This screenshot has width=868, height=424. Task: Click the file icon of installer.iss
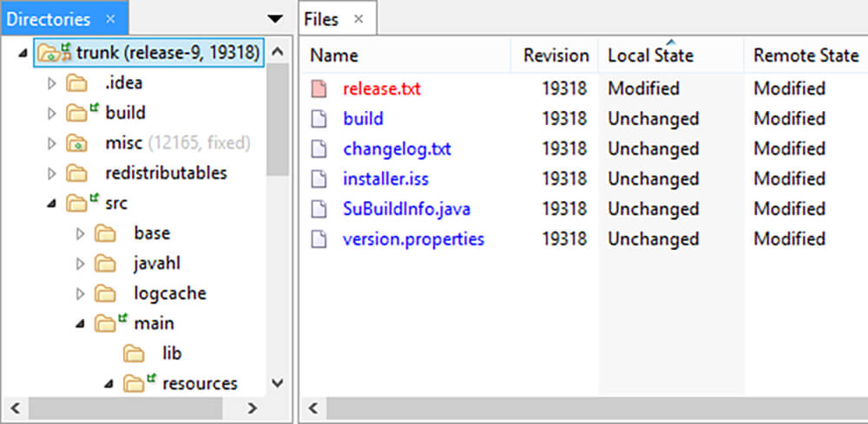[x=319, y=179]
